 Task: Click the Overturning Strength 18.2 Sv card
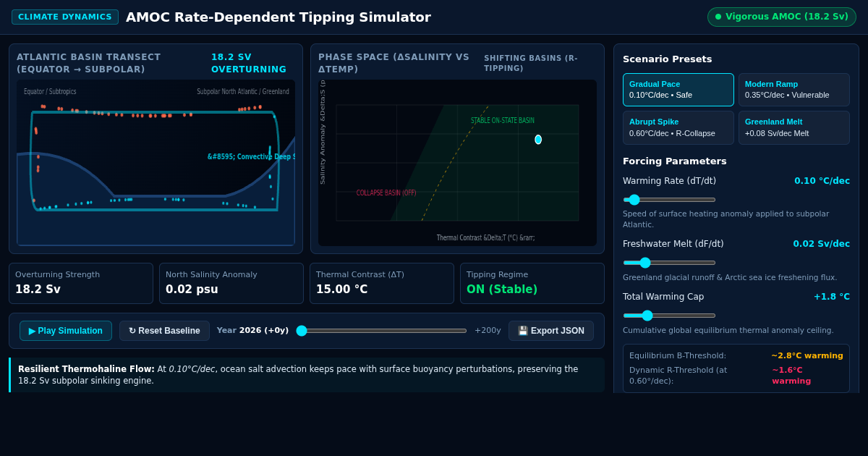[x=81, y=283]
